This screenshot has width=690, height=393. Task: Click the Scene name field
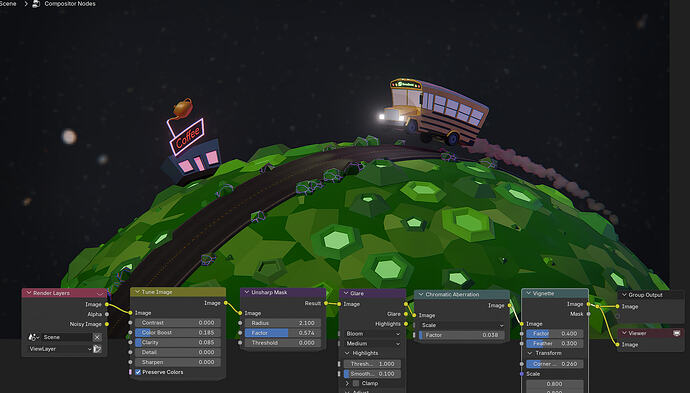[x=66, y=337]
